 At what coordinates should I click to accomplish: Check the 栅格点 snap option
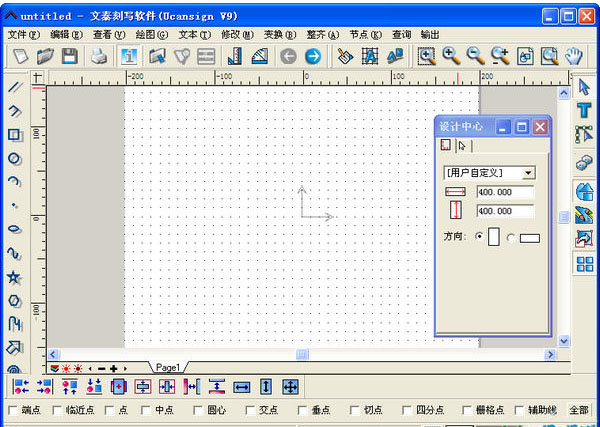[467, 410]
